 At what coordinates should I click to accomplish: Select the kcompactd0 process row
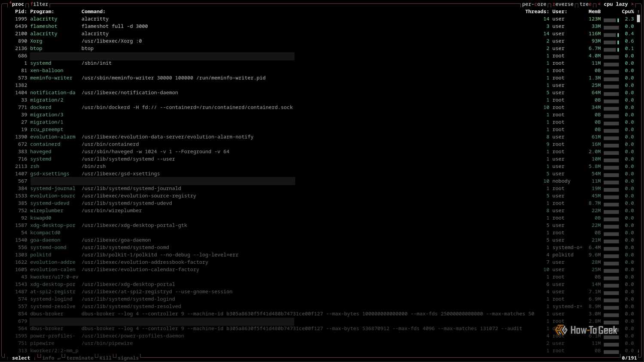(x=324, y=232)
